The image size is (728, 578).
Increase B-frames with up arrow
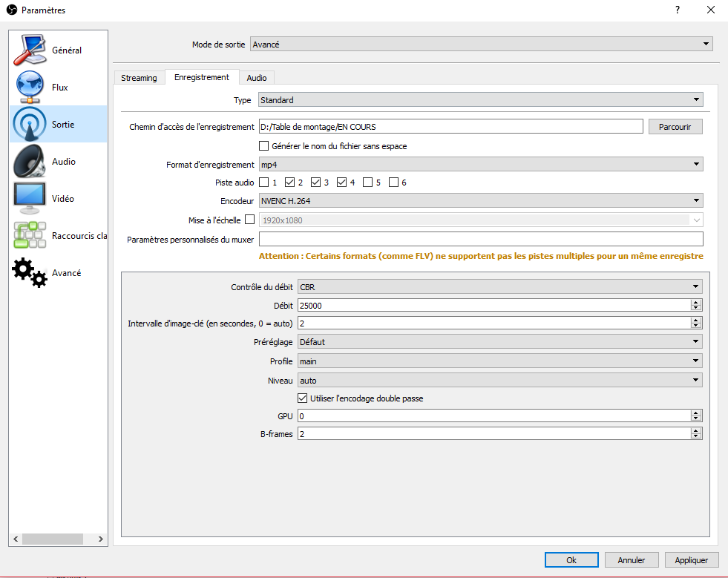coord(696,430)
